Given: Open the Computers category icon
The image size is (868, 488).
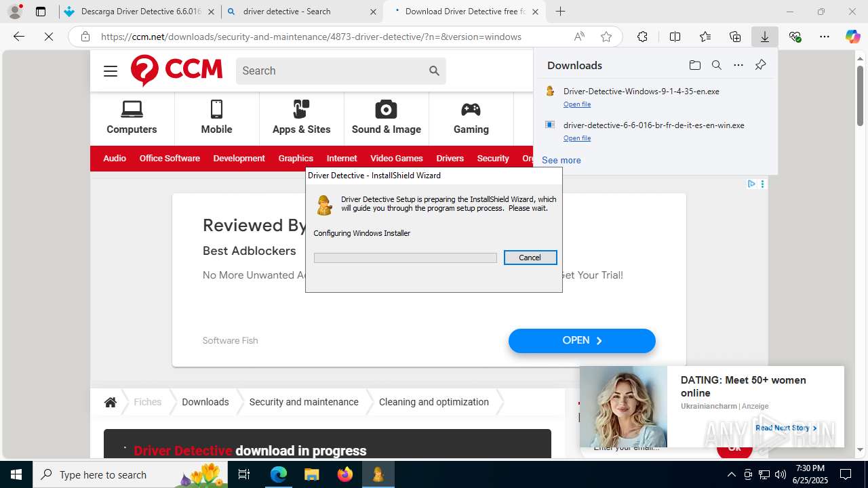Looking at the screenshot, I should tap(132, 118).
